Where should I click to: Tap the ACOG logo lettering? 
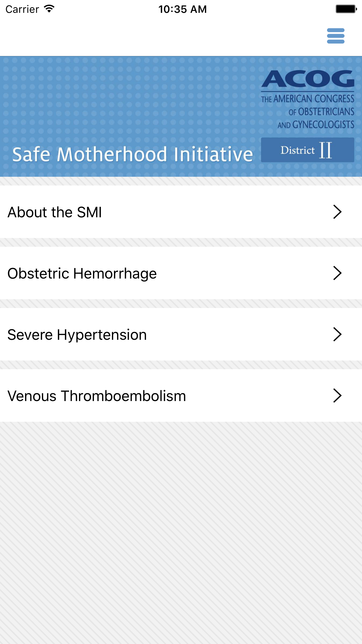click(308, 79)
